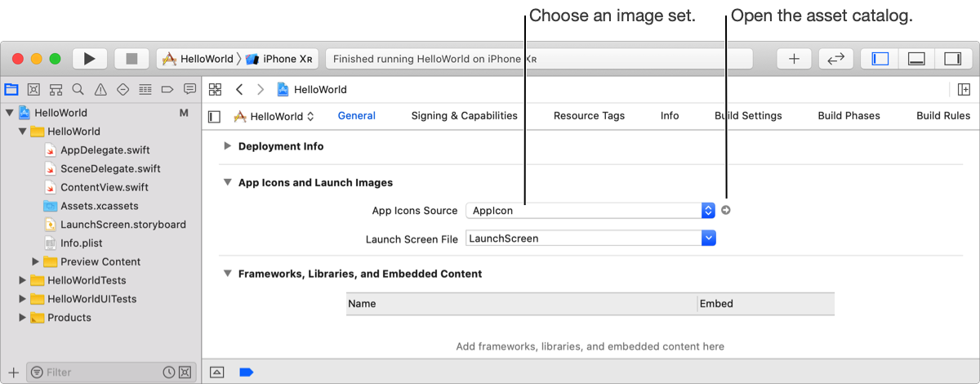Open the Library with the plus button
The width and height of the screenshot is (980, 384).
click(794, 59)
